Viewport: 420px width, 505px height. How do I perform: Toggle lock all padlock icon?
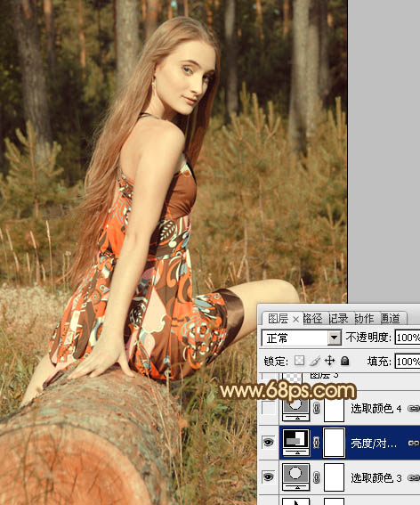(x=344, y=361)
